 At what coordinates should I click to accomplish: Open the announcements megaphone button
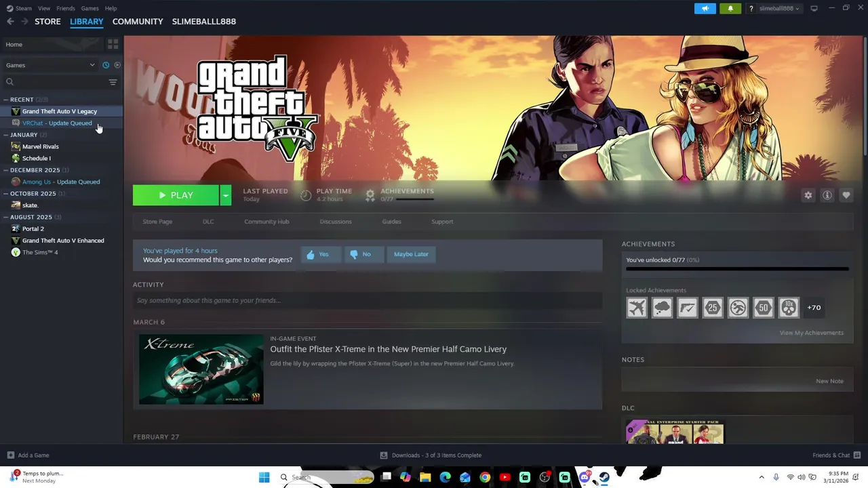[x=705, y=8]
